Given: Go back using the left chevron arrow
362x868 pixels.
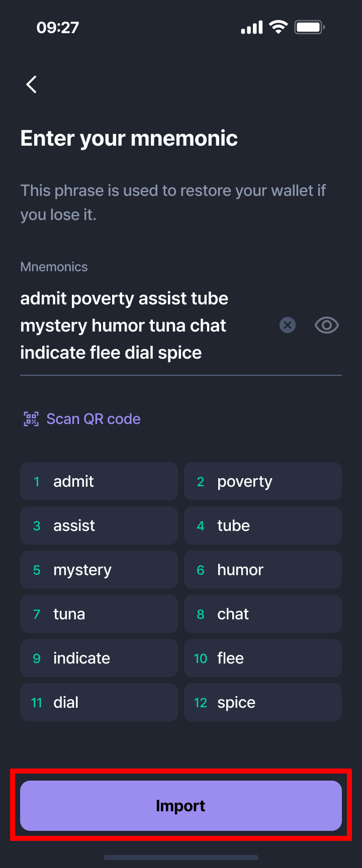Looking at the screenshot, I should click(x=31, y=84).
